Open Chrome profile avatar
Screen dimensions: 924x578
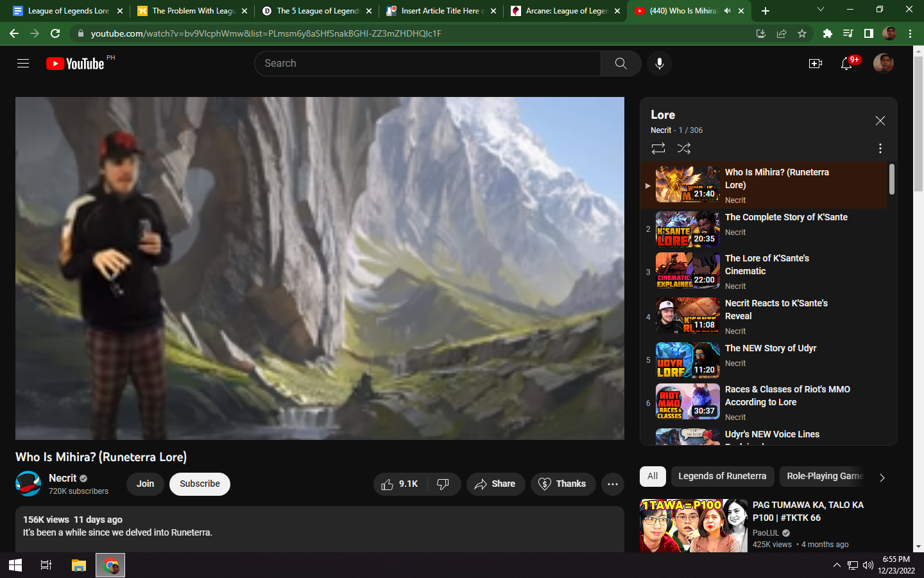coord(889,33)
